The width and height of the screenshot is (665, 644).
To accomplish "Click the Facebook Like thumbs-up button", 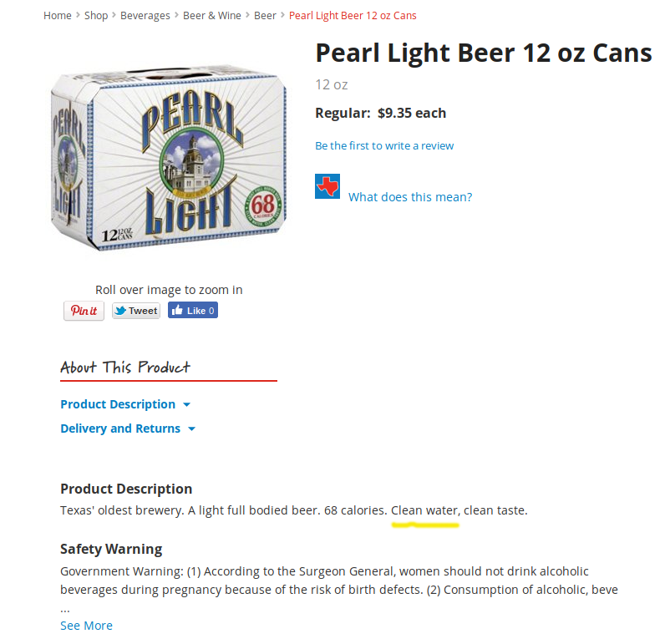I will (192, 311).
